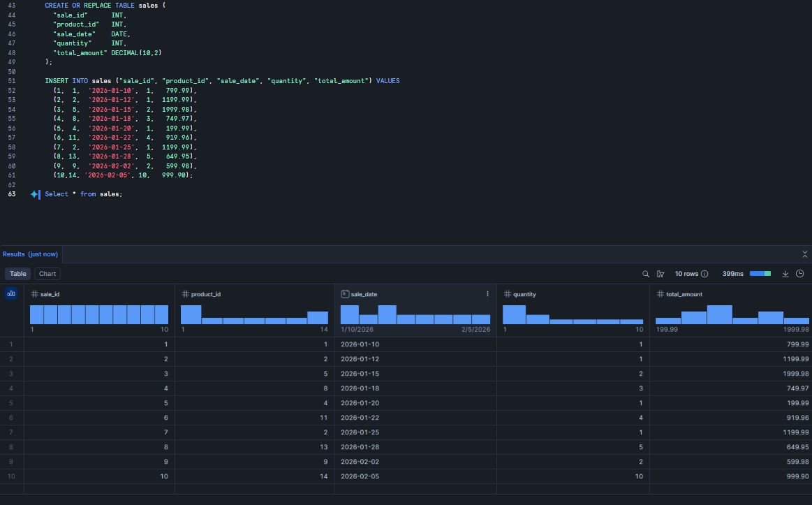Click the info icon beside 10 rows

pos(704,274)
